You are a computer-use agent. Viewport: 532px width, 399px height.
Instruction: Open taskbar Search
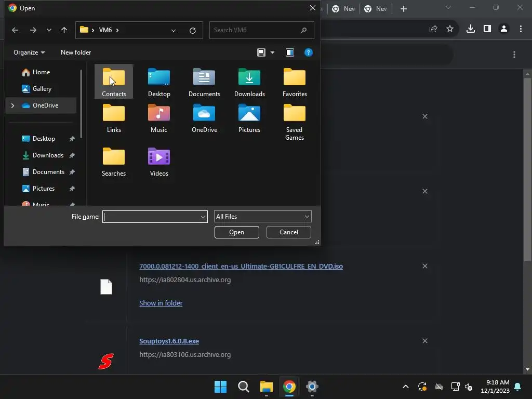click(x=243, y=387)
